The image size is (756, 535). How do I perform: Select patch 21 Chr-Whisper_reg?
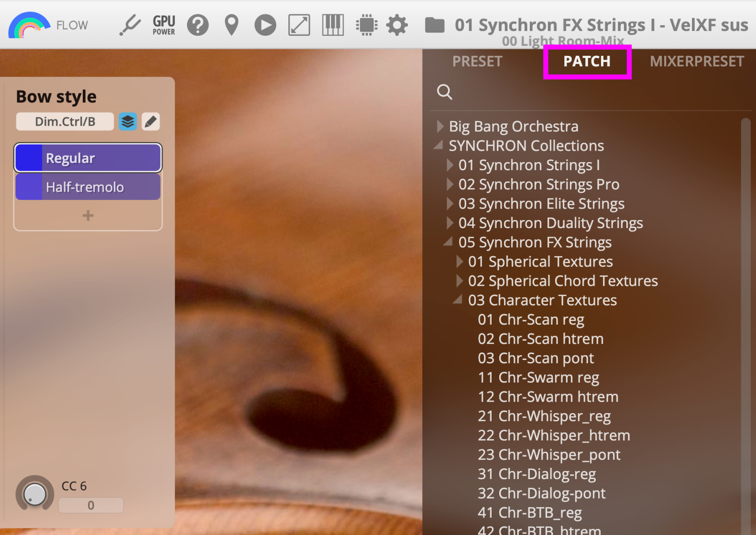pyautogui.click(x=544, y=416)
